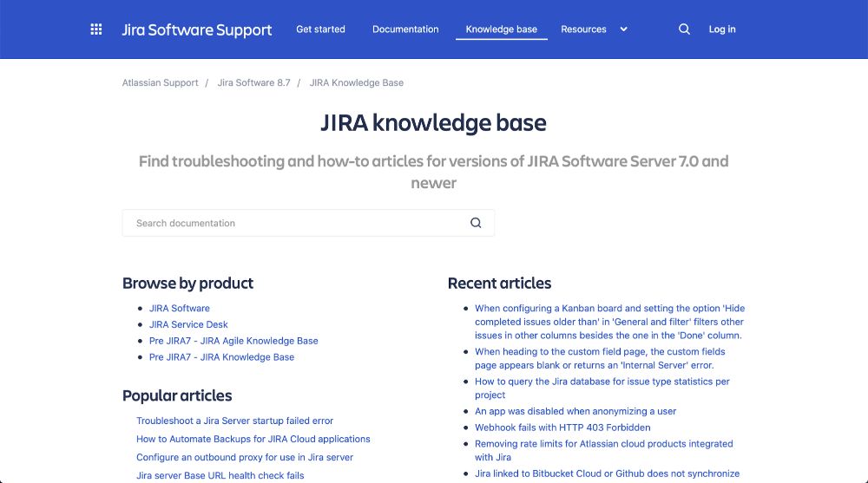Open the Kanban board configuration recent article
Viewport: 868px width, 483px height.
tap(609, 322)
